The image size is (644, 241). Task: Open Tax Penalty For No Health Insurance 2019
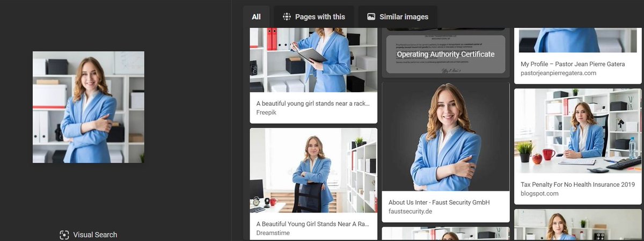tap(577, 184)
